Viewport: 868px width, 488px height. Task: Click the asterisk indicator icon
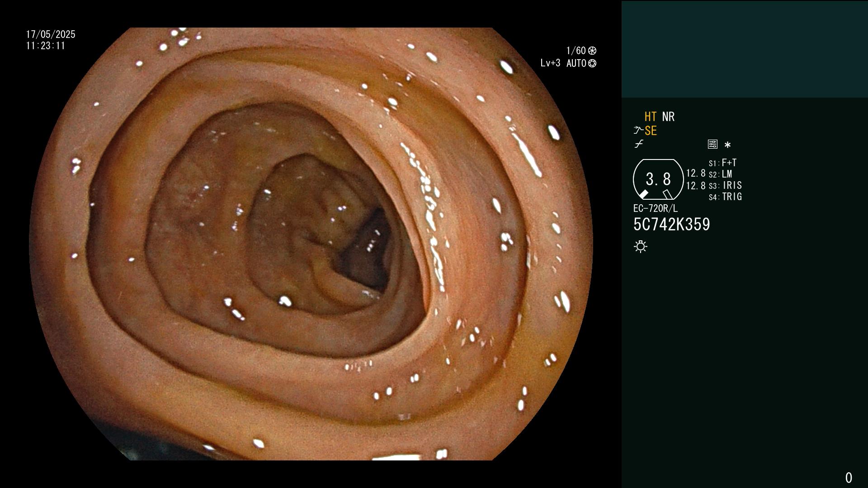727,145
